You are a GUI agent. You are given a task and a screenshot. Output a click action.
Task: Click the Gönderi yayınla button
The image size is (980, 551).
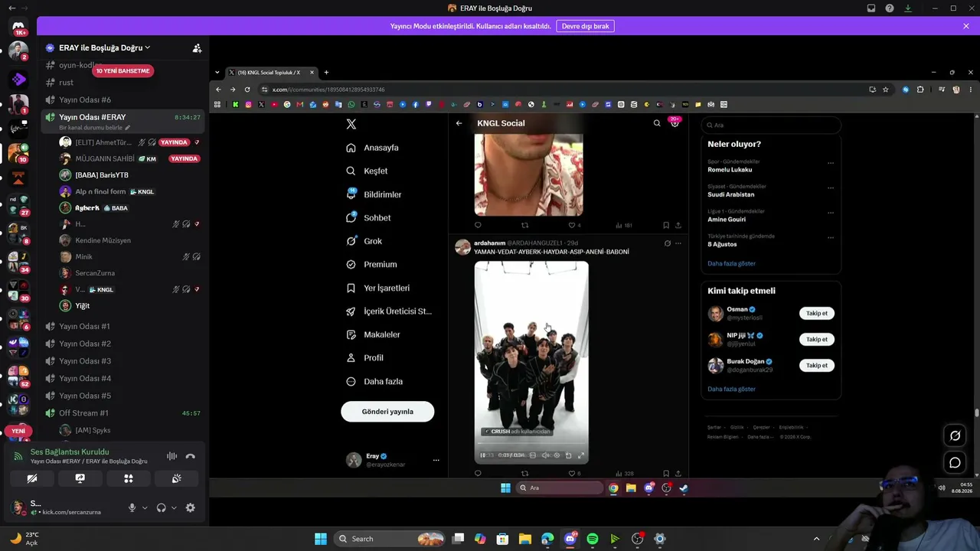point(387,412)
